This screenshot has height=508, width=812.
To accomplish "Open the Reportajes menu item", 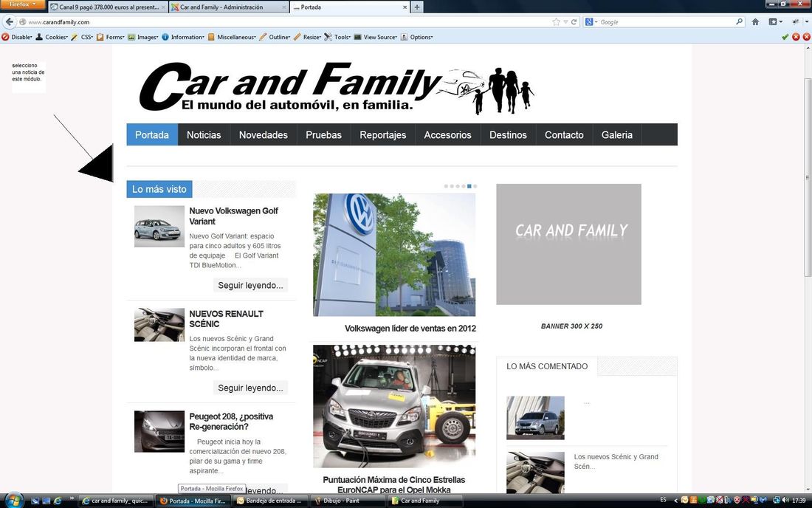I will point(382,134).
